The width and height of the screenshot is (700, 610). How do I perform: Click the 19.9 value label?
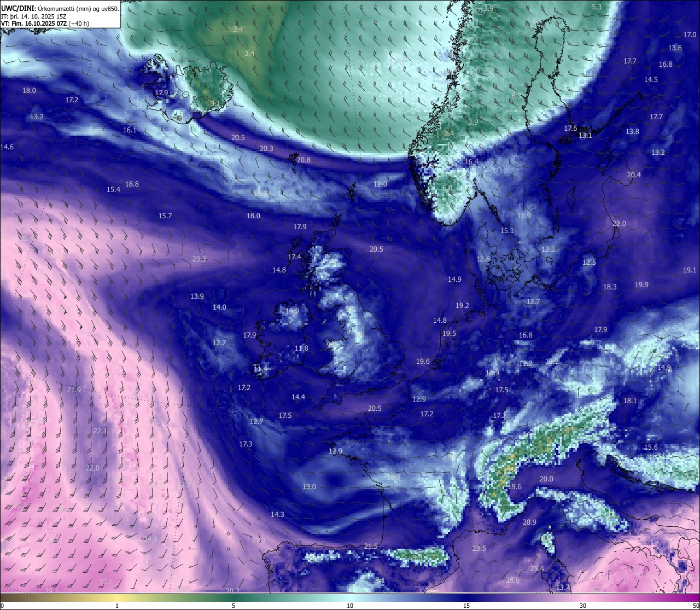[x=641, y=284]
